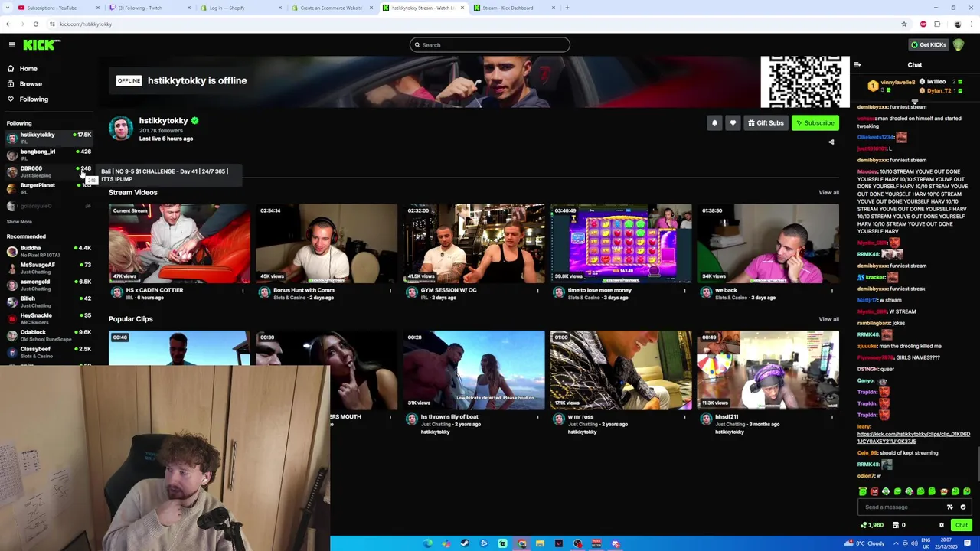Open GYM SESSION W/ OC video thumbnail

(x=474, y=243)
